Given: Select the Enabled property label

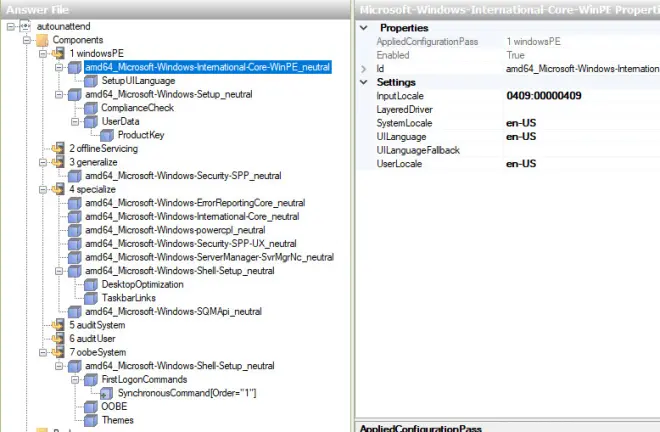Looking at the screenshot, I should (x=393, y=55).
